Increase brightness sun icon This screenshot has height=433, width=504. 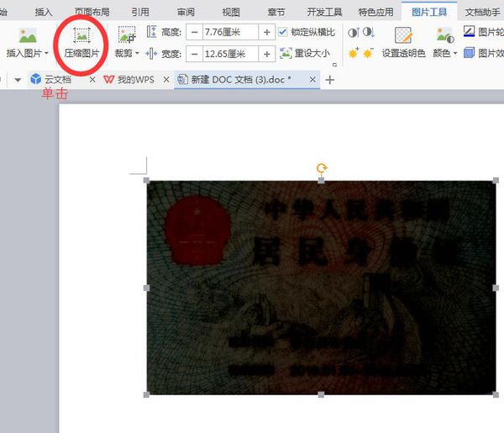click(x=354, y=53)
